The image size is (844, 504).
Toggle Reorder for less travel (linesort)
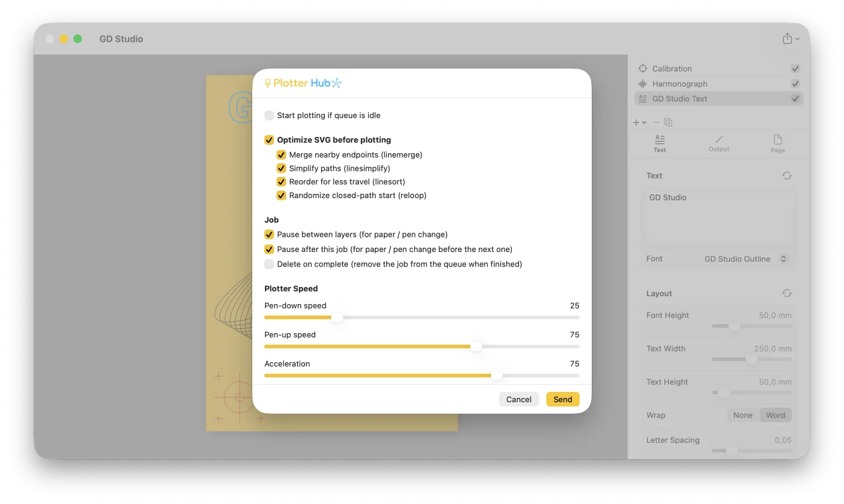[x=281, y=182]
